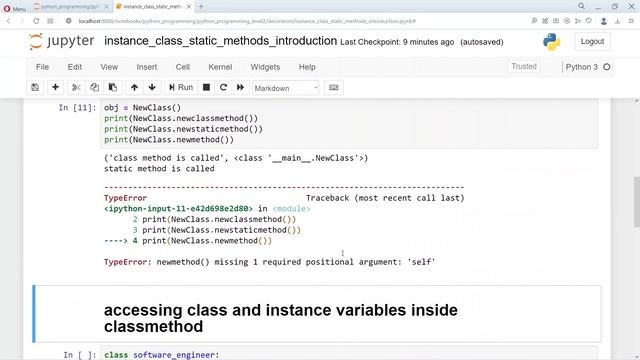Click the Python logo icon
This screenshot has width=640, height=360.
pos(551,42)
